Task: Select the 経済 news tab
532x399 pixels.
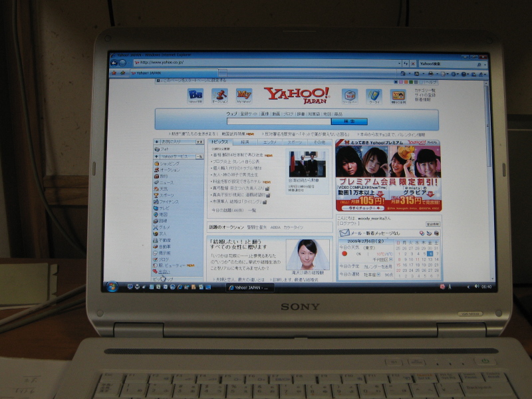Action: point(245,142)
